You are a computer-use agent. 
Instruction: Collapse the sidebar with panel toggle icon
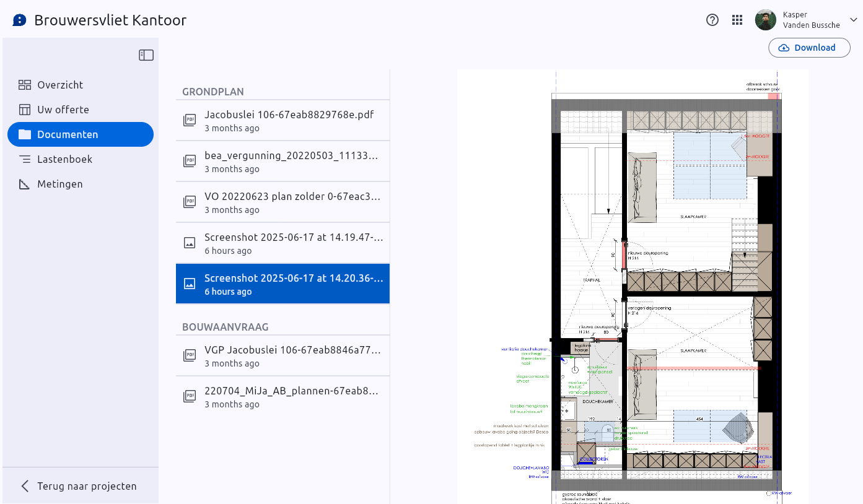coord(146,55)
